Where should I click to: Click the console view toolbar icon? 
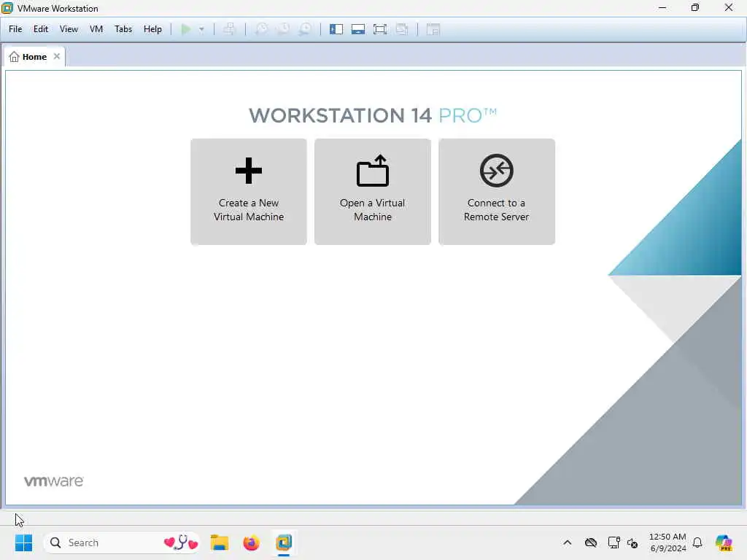coord(433,29)
